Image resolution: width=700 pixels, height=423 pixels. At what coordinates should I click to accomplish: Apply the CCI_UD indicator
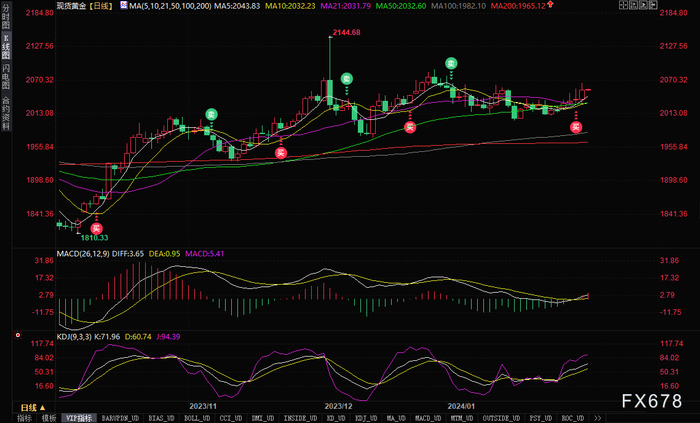(230, 418)
